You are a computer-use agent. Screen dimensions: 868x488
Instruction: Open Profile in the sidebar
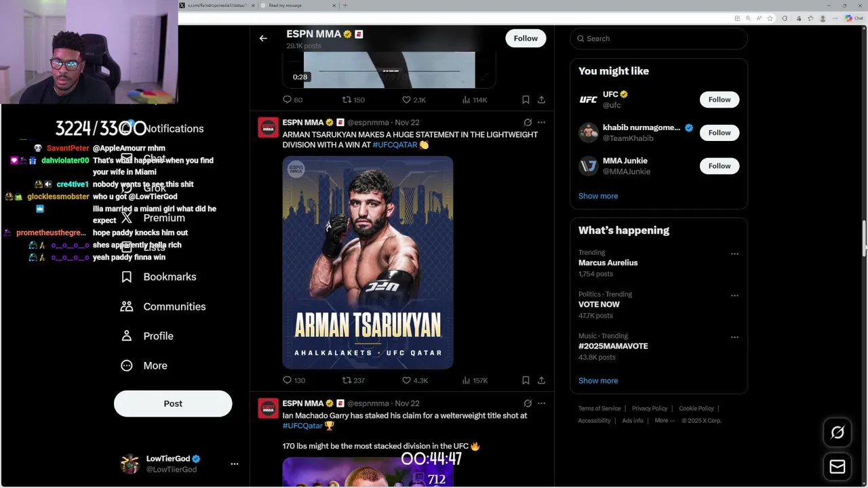click(146, 336)
